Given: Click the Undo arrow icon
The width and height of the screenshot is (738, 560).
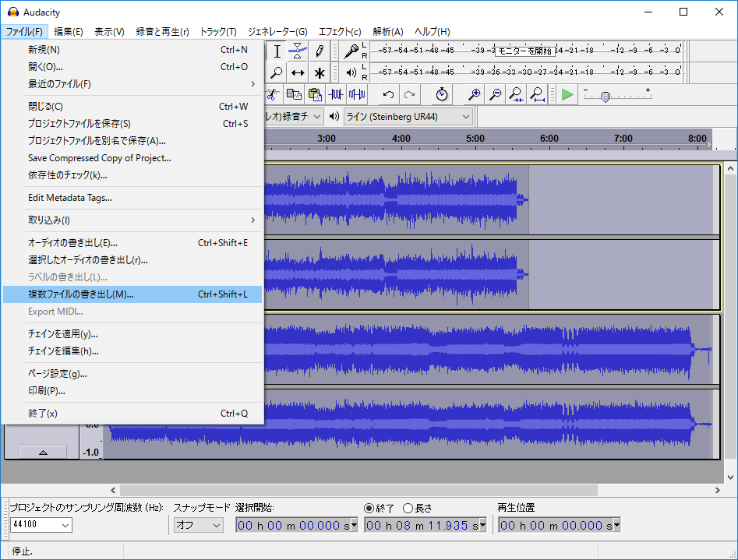Looking at the screenshot, I should click(387, 94).
